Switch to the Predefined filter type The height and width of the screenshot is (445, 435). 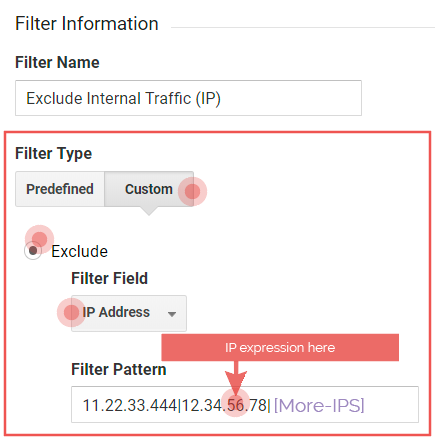pyautogui.click(x=60, y=189)
